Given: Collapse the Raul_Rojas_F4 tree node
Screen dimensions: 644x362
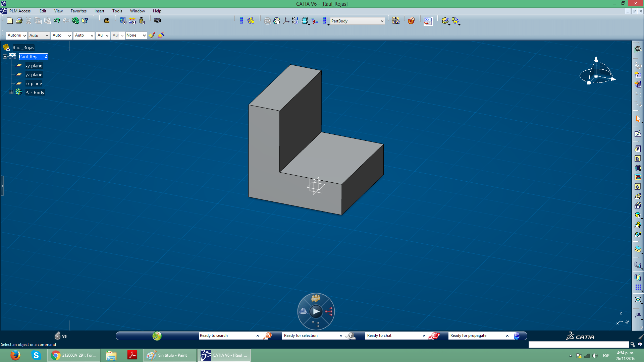Looking at the screenshot, I should (5, 57).
